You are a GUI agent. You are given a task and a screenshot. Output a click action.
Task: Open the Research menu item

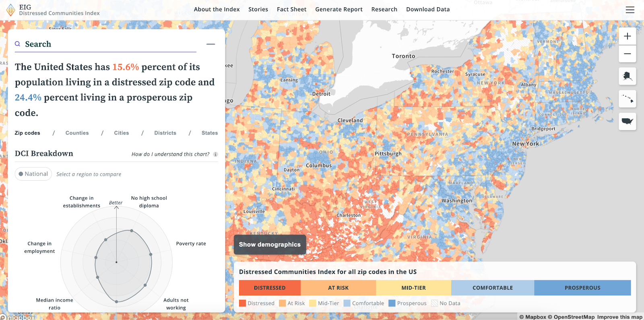(x=384, y=9)
